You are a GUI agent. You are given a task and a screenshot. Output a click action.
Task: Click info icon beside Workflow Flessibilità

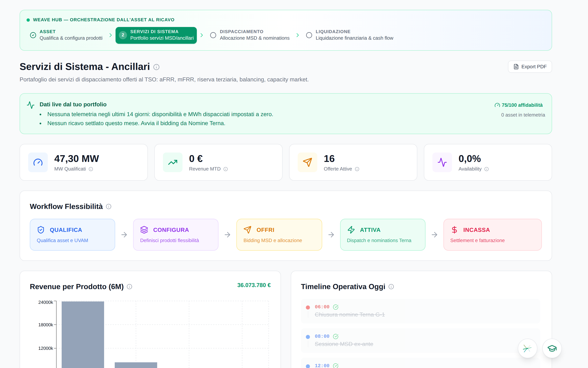point(109,207)
